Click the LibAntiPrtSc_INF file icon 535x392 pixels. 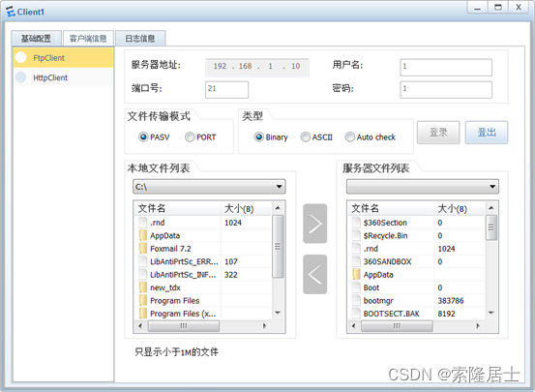click(x=142, y=274)
